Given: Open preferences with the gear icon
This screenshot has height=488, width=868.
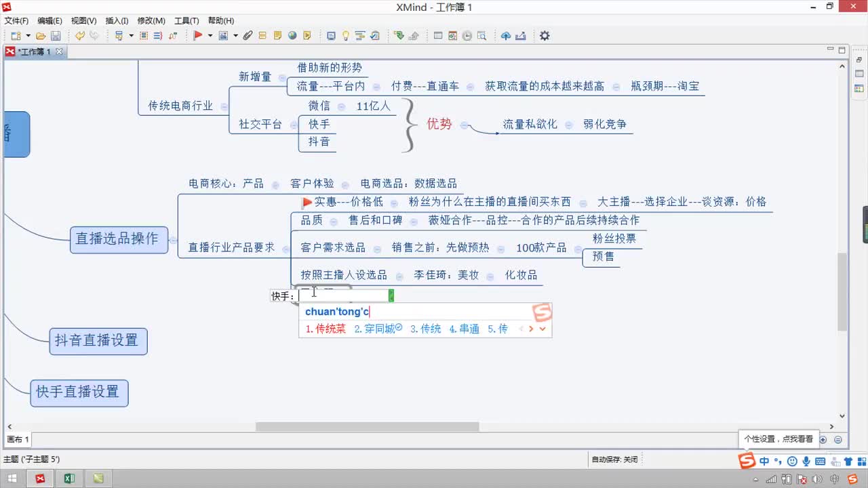Looking at the screenshot, I should pos(545,35).
